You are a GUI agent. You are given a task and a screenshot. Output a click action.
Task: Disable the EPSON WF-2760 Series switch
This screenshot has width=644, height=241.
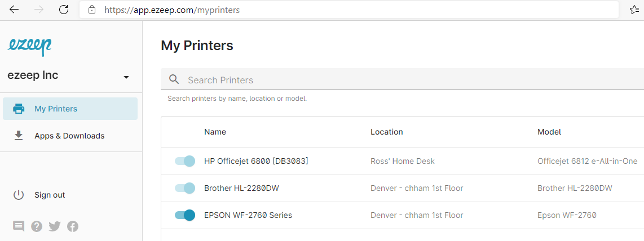[184, 215]
